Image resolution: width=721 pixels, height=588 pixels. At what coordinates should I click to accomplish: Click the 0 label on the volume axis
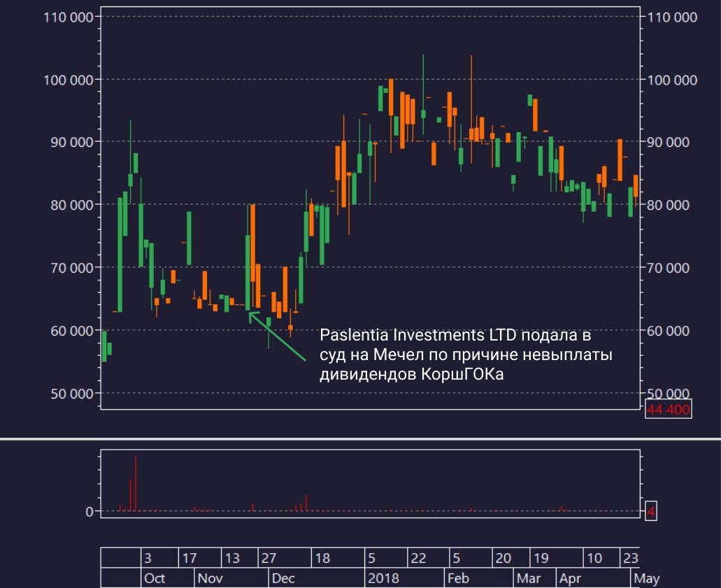[90, 512]
